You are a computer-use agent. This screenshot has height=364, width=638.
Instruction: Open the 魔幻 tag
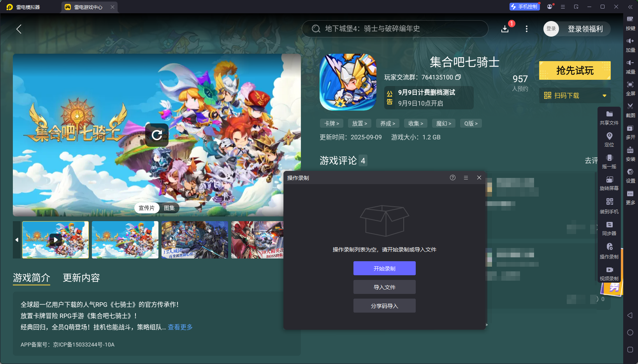click(444, 123)
